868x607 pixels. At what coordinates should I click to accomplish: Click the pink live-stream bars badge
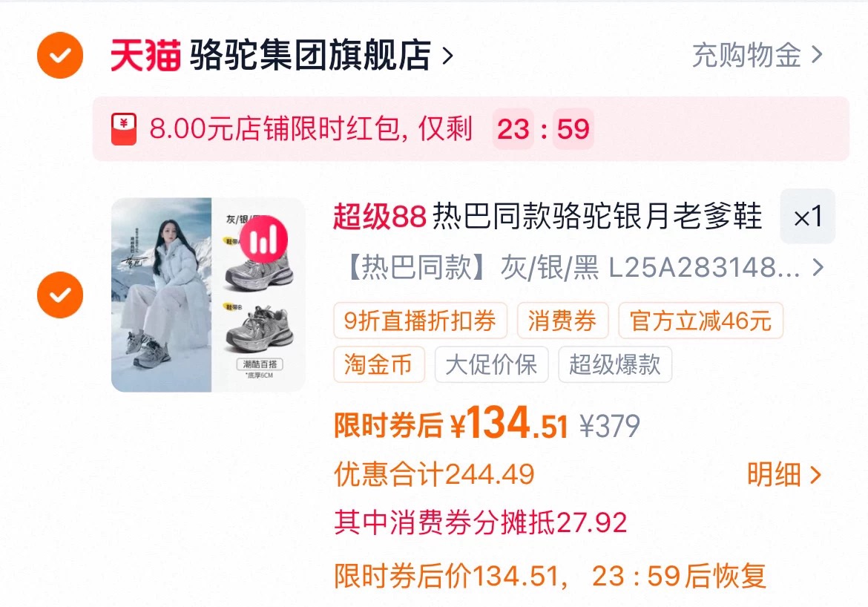tap(263, 240)
